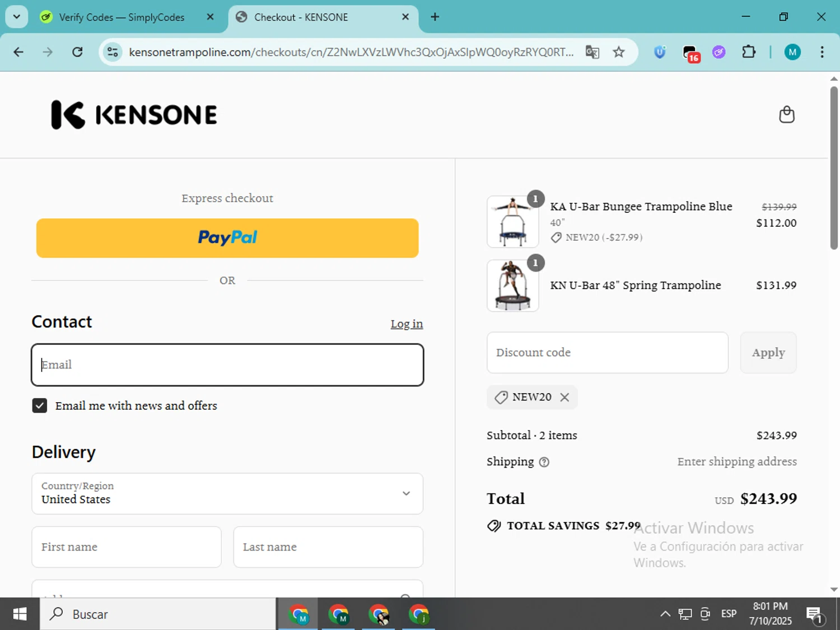Close the Checkout - KENSONE tab
Viewport: 840px width, 630px height.
point(405,17)
